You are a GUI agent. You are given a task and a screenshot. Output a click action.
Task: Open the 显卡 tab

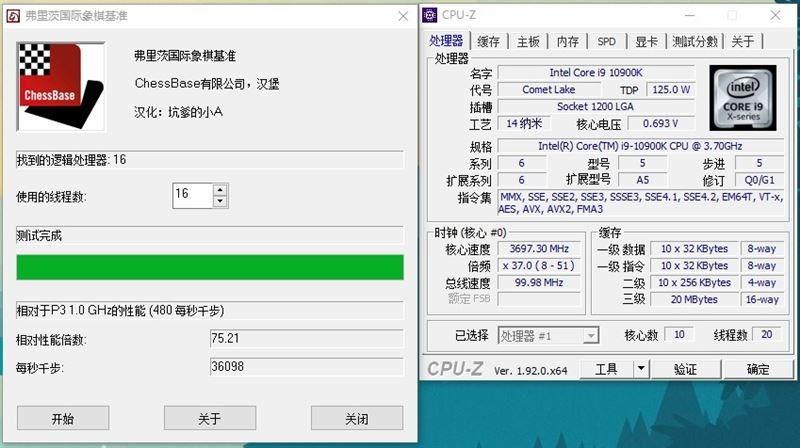click(646, 41)
